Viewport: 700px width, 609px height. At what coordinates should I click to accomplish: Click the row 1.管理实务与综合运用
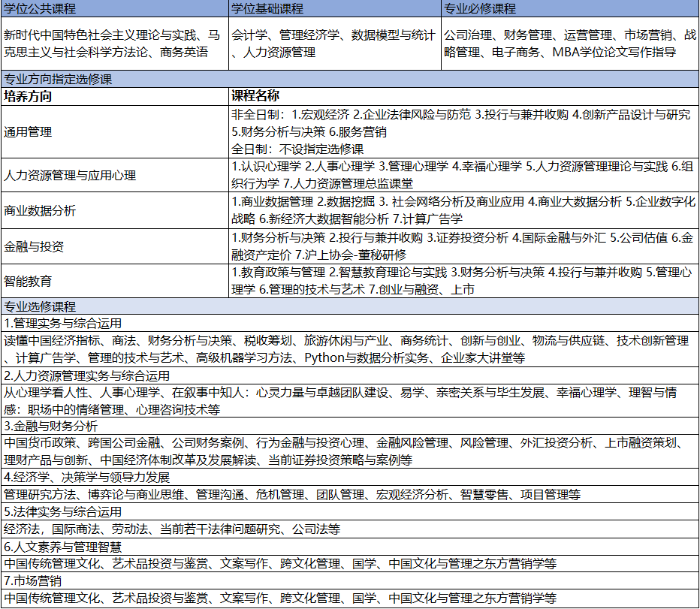click(x=350, y=323)
